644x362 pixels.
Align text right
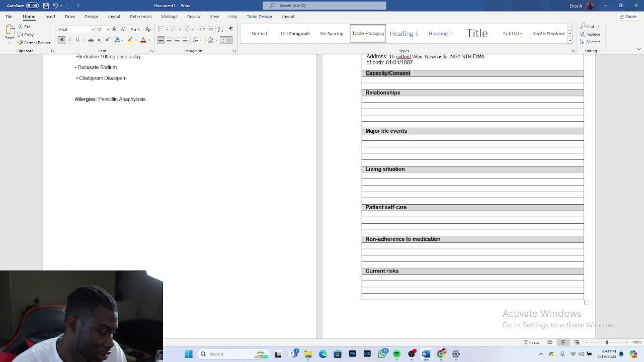(177, 40)
